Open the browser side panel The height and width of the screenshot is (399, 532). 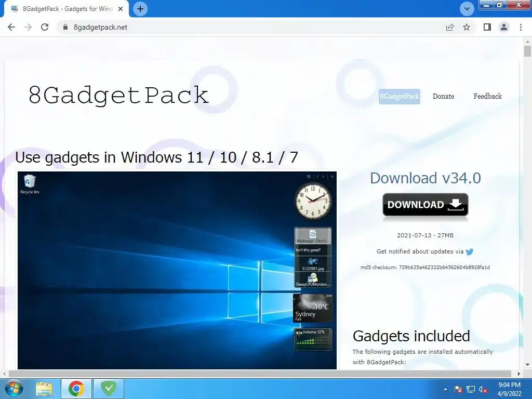[x=487, y=27]
